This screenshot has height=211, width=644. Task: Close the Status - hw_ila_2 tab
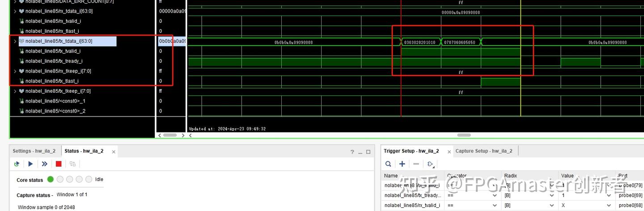[114, 152]
